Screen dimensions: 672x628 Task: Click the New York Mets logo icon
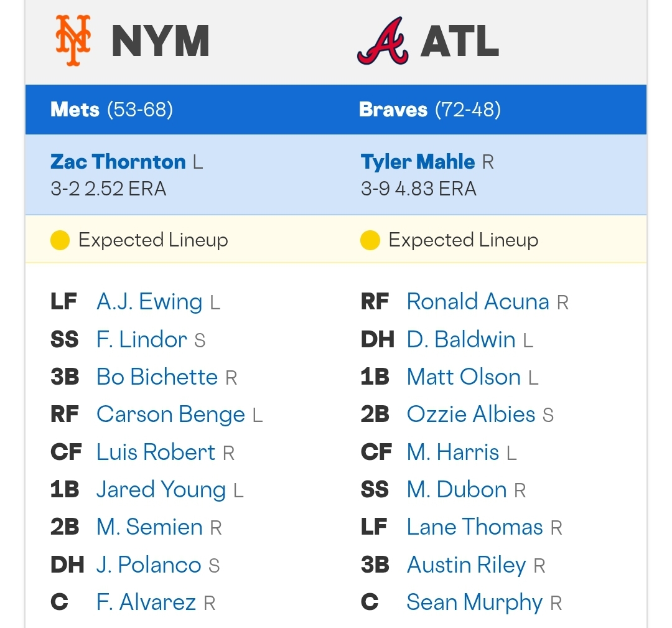73,40
